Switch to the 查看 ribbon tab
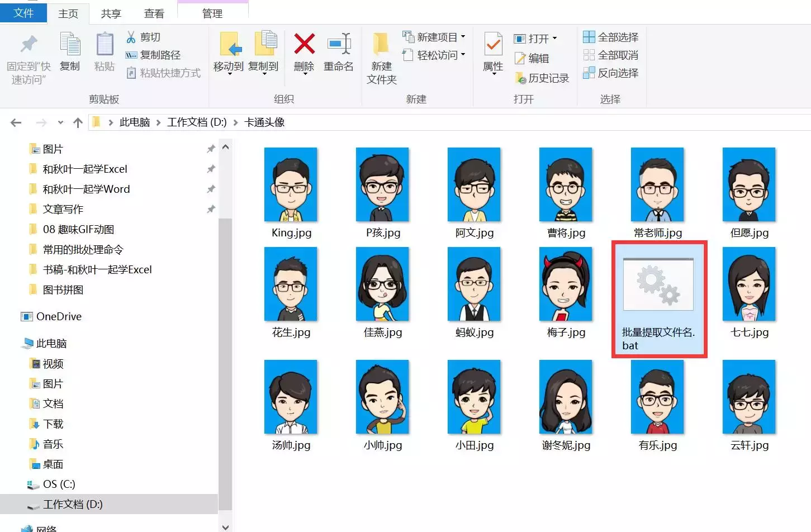Image resolution: width=811 pixels, height=532 pixels. click(x=154, y=13)
